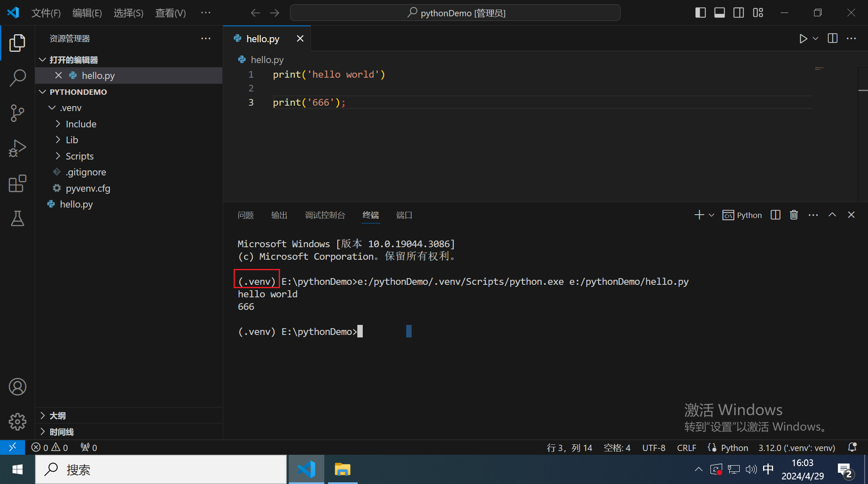Click the pythonDemo command center search box
The image size is (868, 484).
pyautogui.click(x=455, y=13)
